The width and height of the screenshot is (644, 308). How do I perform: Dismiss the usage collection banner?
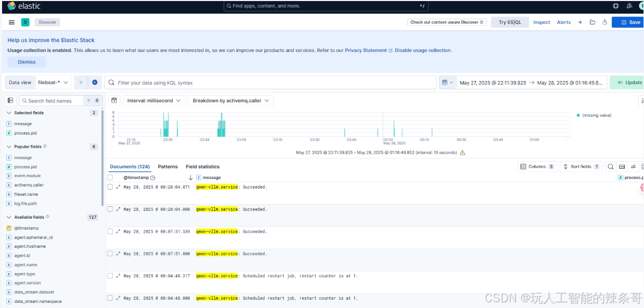(x=26, y=62)
